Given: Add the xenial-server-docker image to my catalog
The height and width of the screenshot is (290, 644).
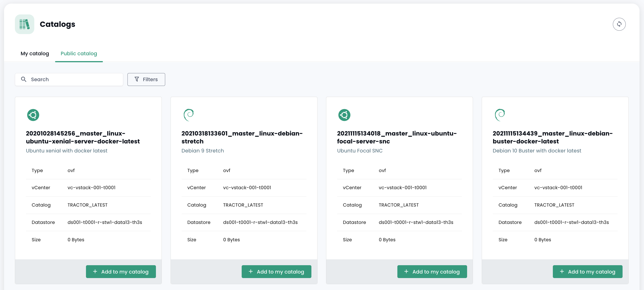Looking at the screenshot, I should coord(121,272).
